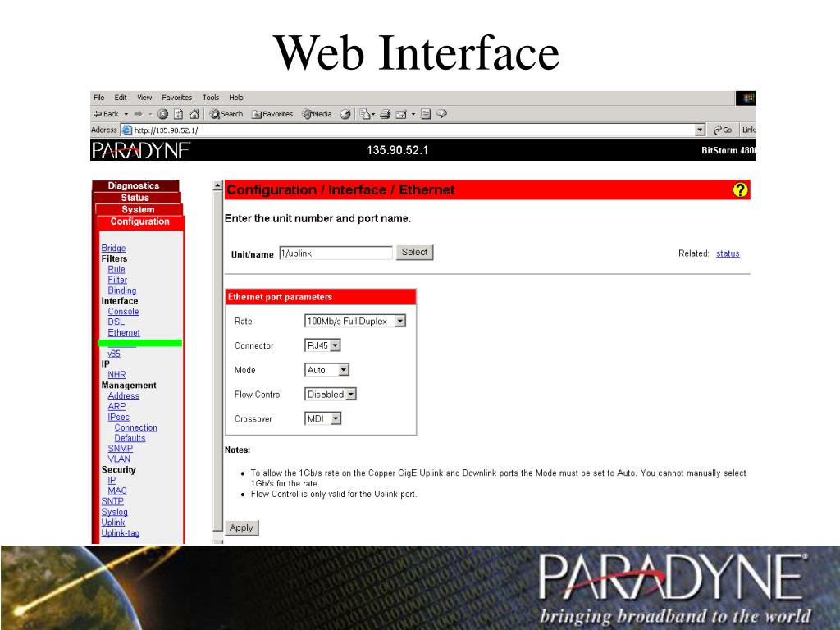
Task: Open the ARP link under Management
Action: (x=116, y=406)
